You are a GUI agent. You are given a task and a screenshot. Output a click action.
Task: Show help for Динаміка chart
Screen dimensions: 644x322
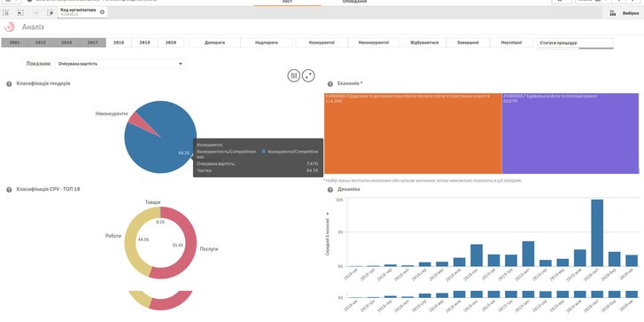click(x=330, y=190)
